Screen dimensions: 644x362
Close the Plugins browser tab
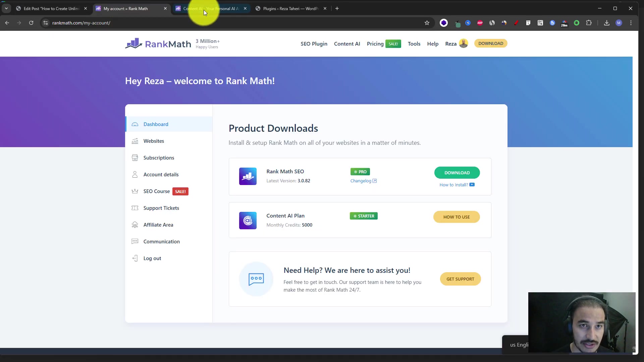point(325,9)
